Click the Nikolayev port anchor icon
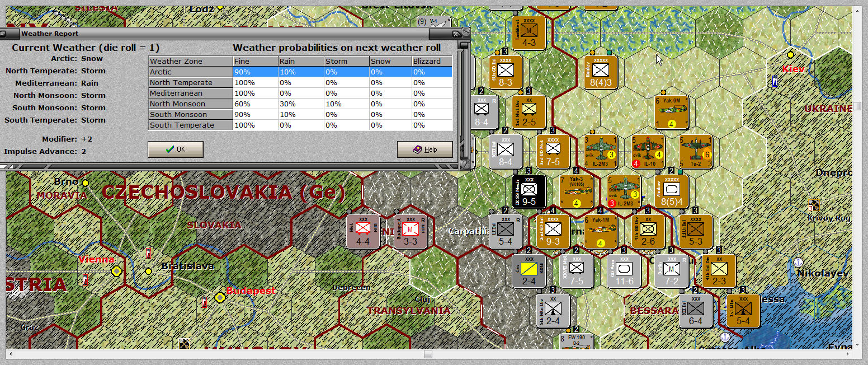The height and width of the screenshot is (365, 868). 798,262
